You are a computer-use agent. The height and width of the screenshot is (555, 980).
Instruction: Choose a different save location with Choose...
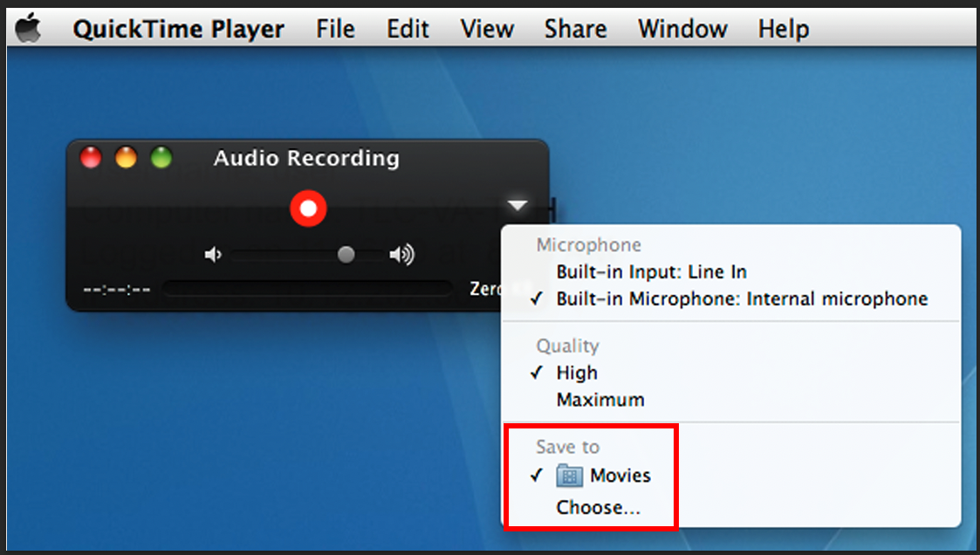[x=598, y=507]
